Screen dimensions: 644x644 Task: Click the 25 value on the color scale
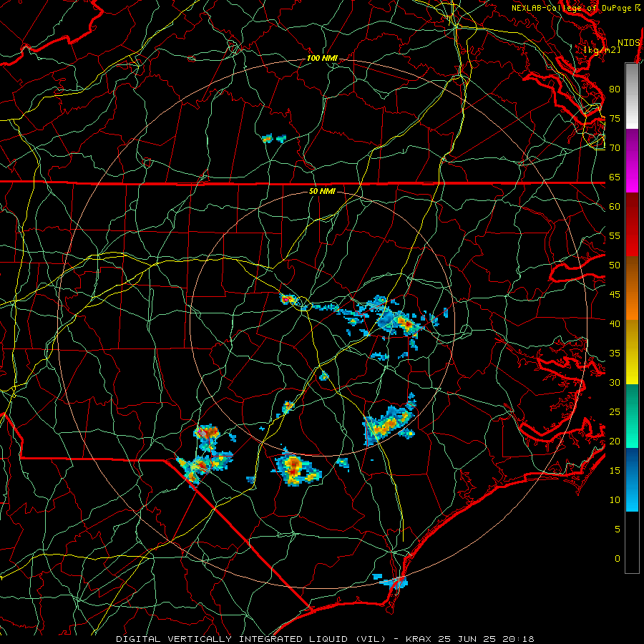pyautogui.click(x=615, y=412)
